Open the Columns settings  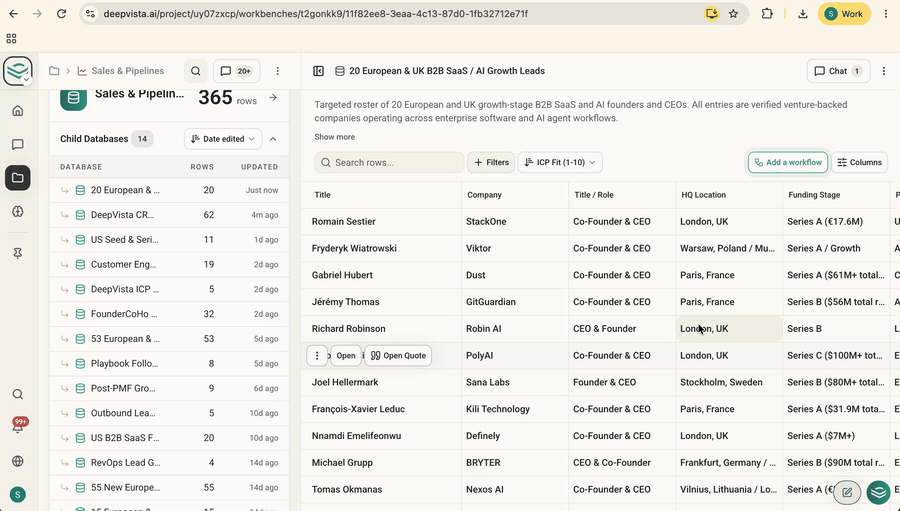click(859, 162)
